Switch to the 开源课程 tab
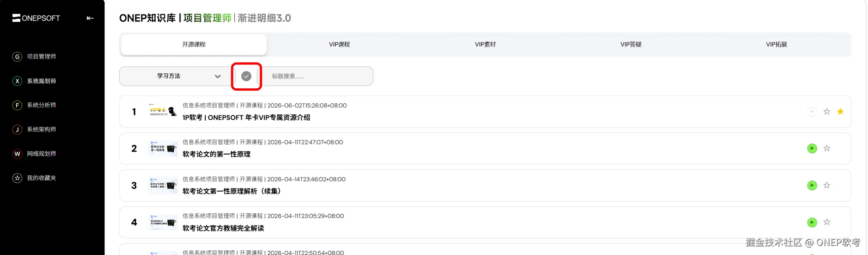Viewport: 868px width, 255px height. pyautogui.click(x=194, y=44)
